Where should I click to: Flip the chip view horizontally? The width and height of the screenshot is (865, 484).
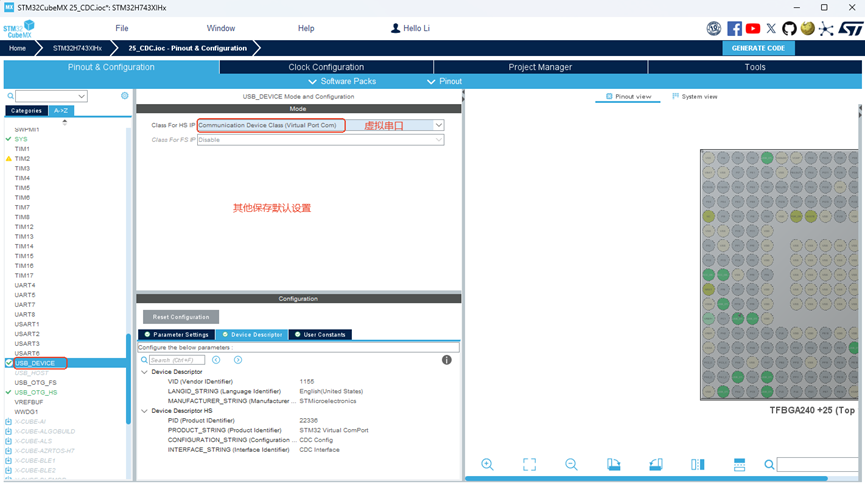pos(697,464)
